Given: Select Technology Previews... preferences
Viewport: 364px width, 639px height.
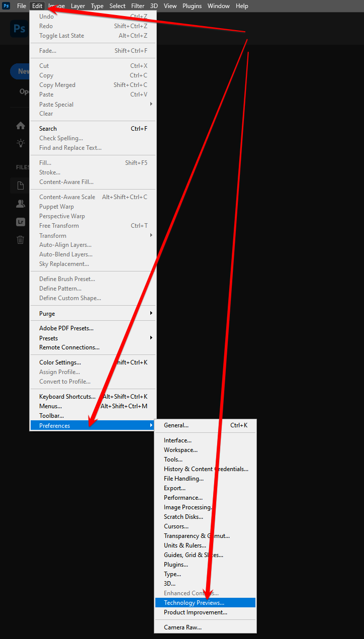Looking at the screenshot, I should pyautogui.click(x=205, y=603).
